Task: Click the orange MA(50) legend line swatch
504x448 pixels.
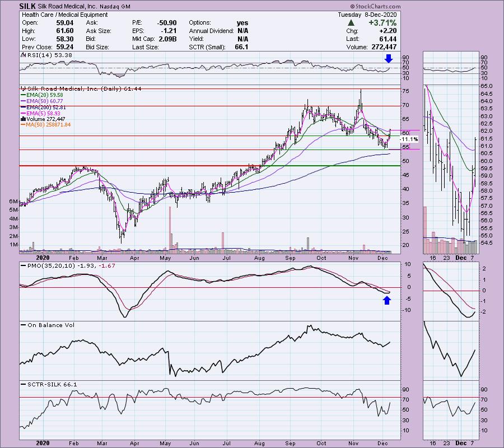Action: 24,125
